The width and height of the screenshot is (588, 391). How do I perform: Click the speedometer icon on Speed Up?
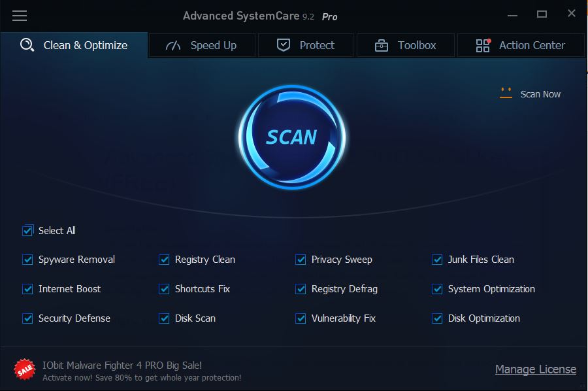tap(173, 45)
